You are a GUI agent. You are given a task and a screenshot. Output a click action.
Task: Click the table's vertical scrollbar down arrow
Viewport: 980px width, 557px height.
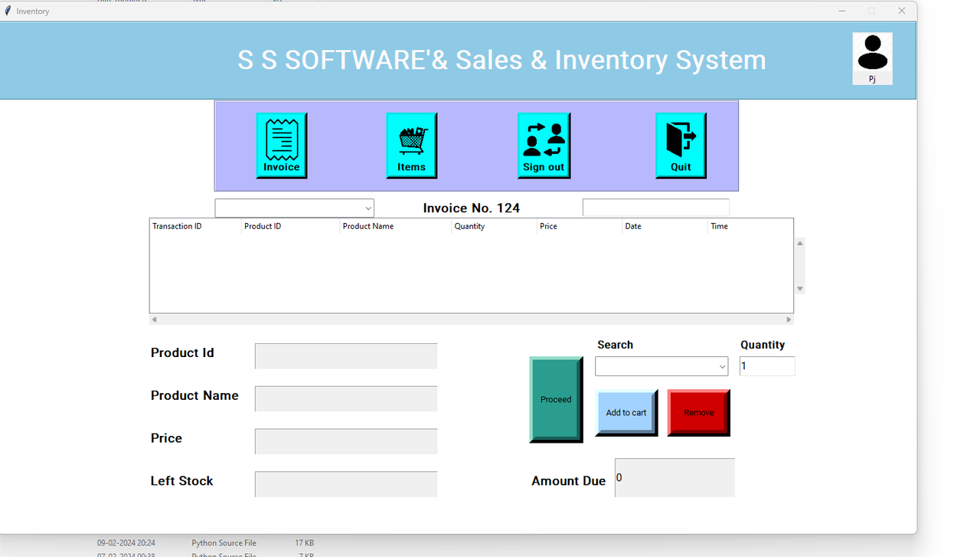pyautogui.click(x=800, y=289)
